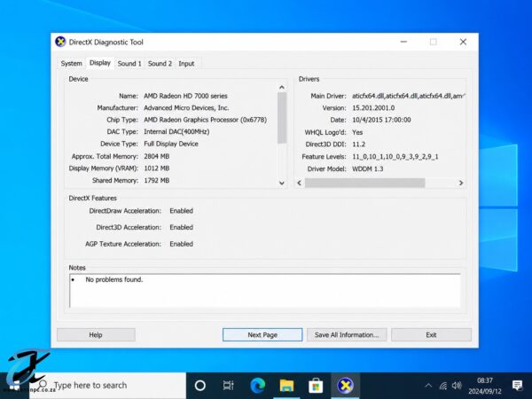Click the DirectX Diagnostic taskbar icon
The height and width of the screenshot is (399, 532).
click(345, 386)
